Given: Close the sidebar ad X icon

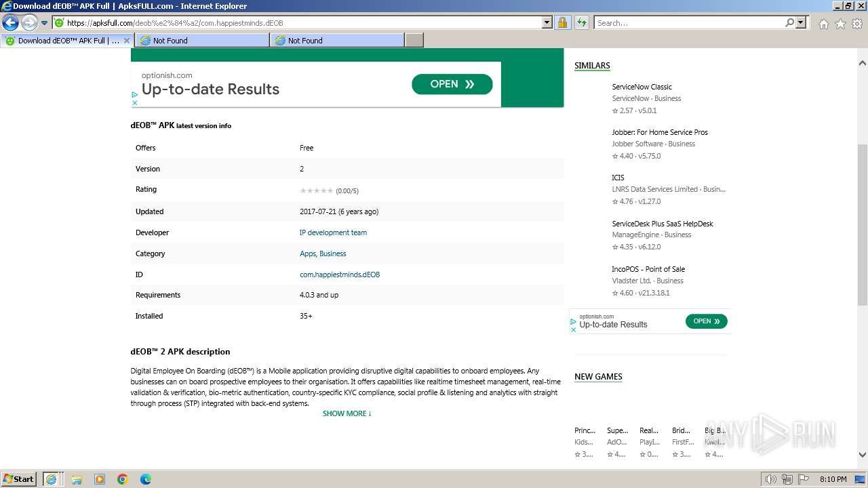Looking at the screenshot, I should click(x=573, y=329).
